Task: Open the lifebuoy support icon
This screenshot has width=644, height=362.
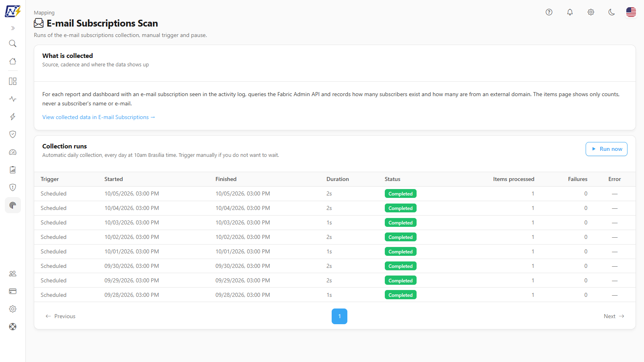Action: pyautogui.click(x=13, y=327)
